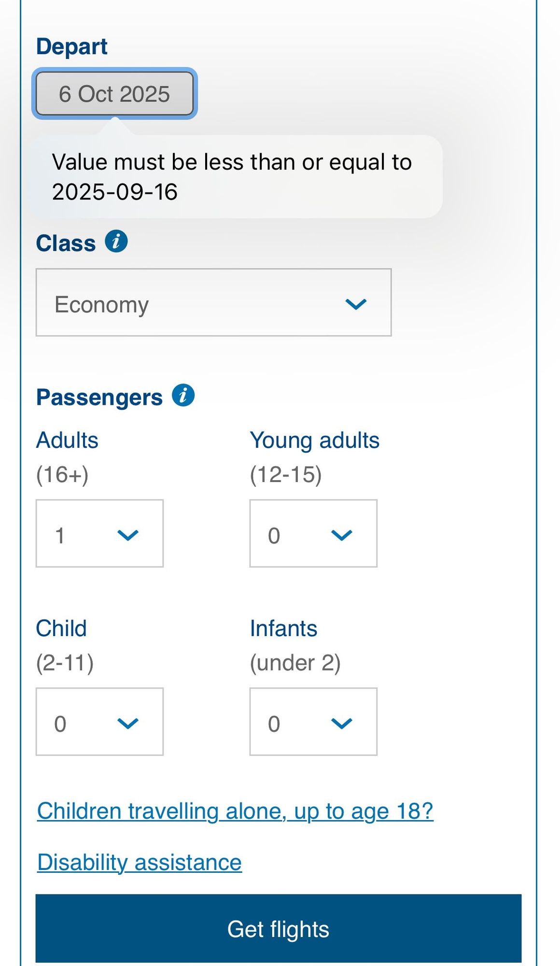This screenshot has height=966, width=560.
Task: Click the date validation tooltip message
Action: pos(234,177)
